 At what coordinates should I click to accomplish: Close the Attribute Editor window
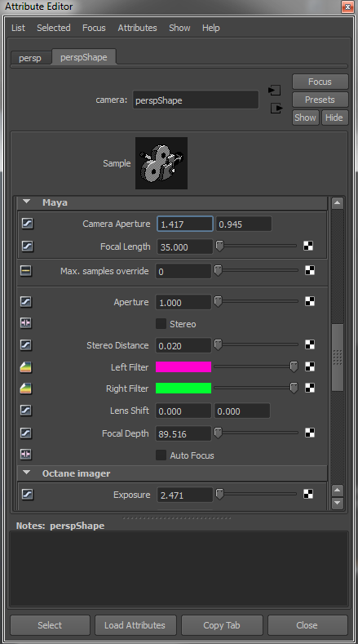[x=347, y=7]
